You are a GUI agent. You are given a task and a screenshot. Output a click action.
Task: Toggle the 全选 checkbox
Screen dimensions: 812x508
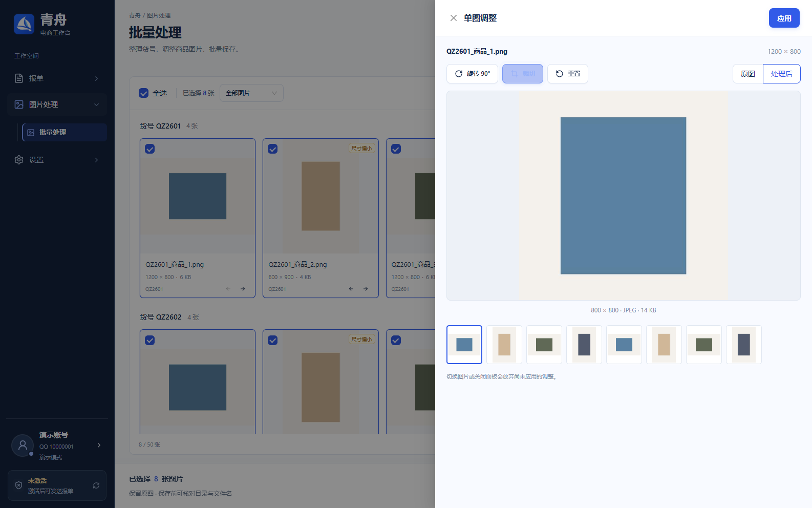(x=144, y=93)
